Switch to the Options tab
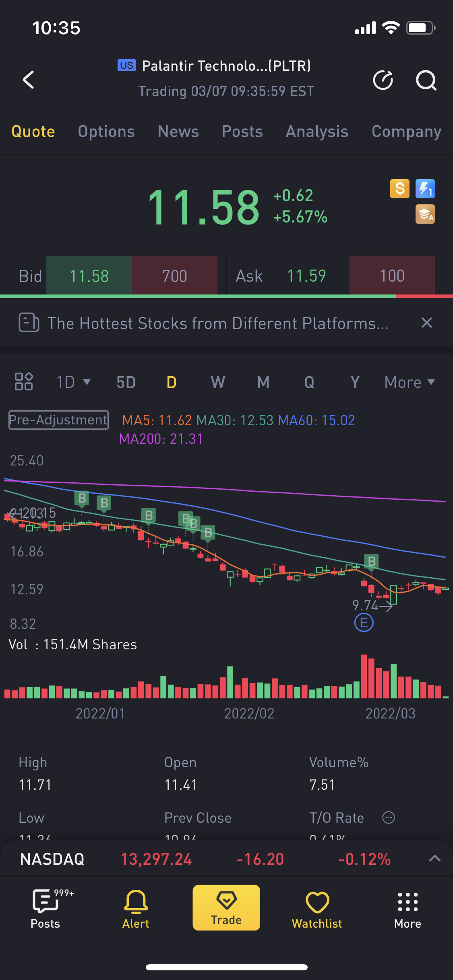 click(106, 132)
